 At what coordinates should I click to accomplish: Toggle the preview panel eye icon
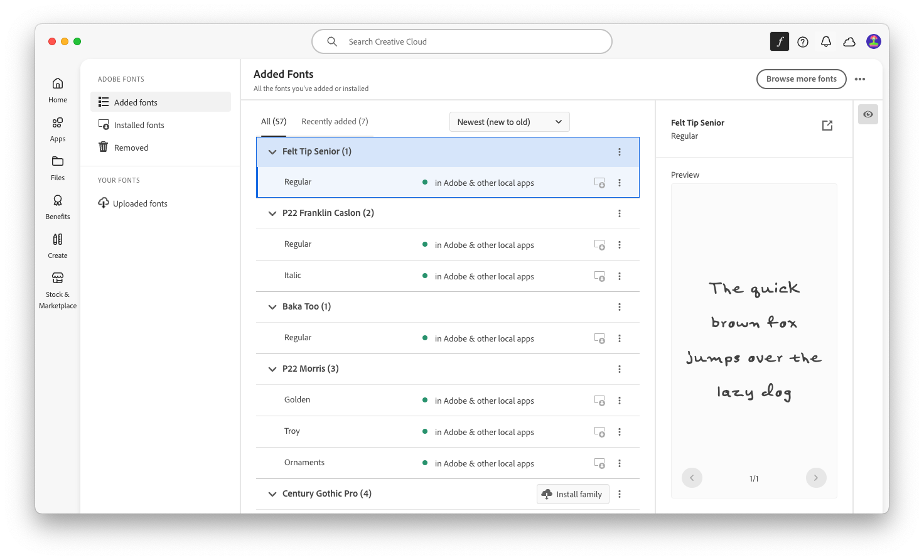pos(868,114)
